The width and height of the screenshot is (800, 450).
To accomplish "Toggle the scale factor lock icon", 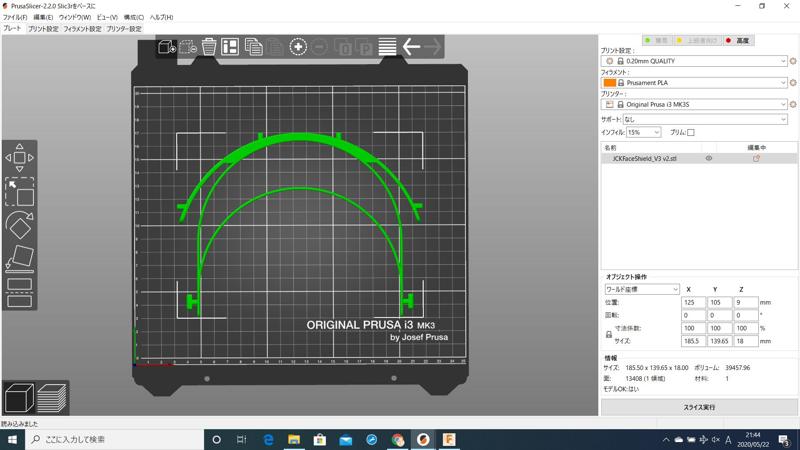I will (609, 335).
